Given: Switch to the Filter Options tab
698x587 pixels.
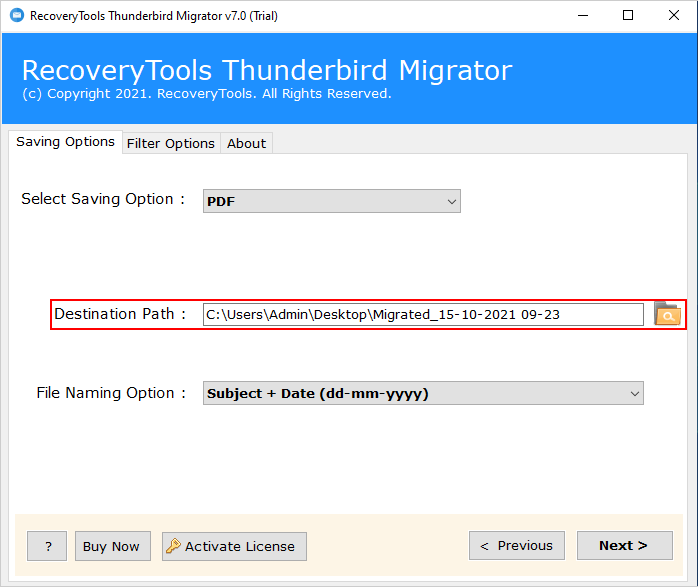Looking at the screenshot, I should point(171,143).
